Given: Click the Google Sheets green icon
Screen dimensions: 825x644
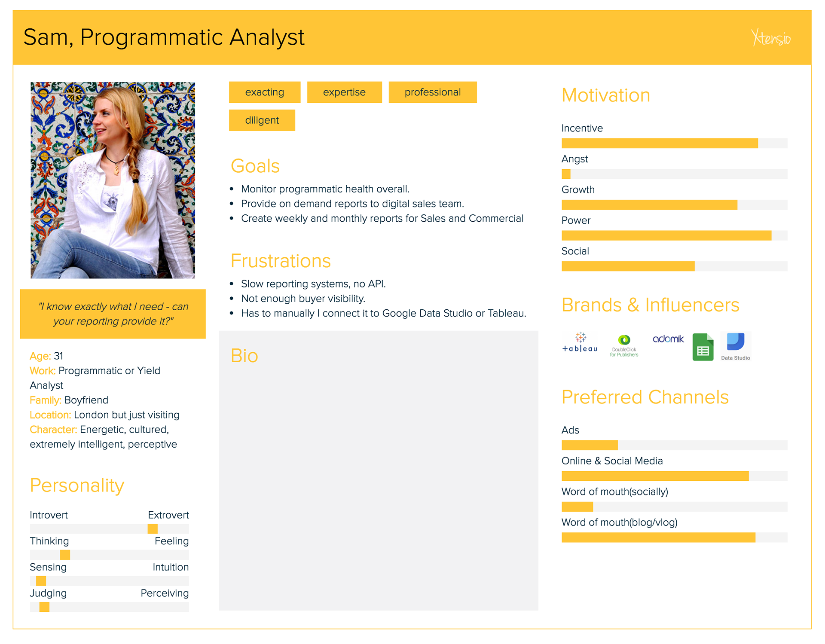Looking at the screenshot, I should 703,347.
